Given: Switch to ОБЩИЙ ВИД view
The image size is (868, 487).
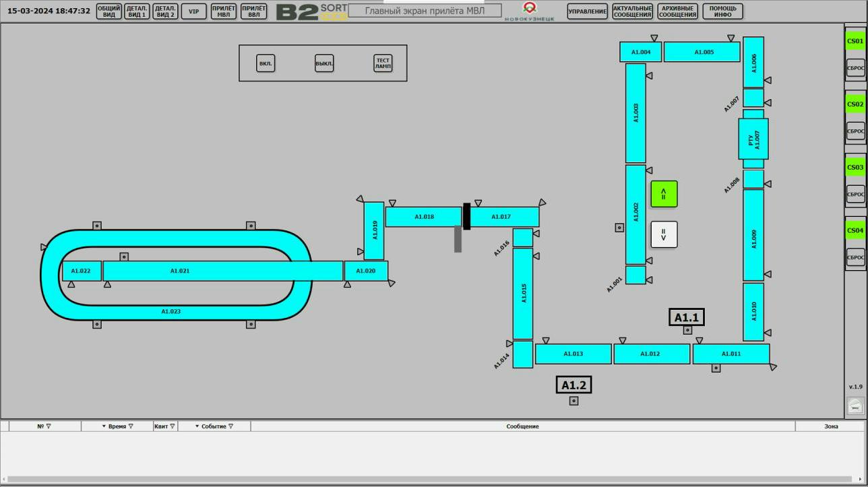Looking at the screenshot, I should 108,11.
